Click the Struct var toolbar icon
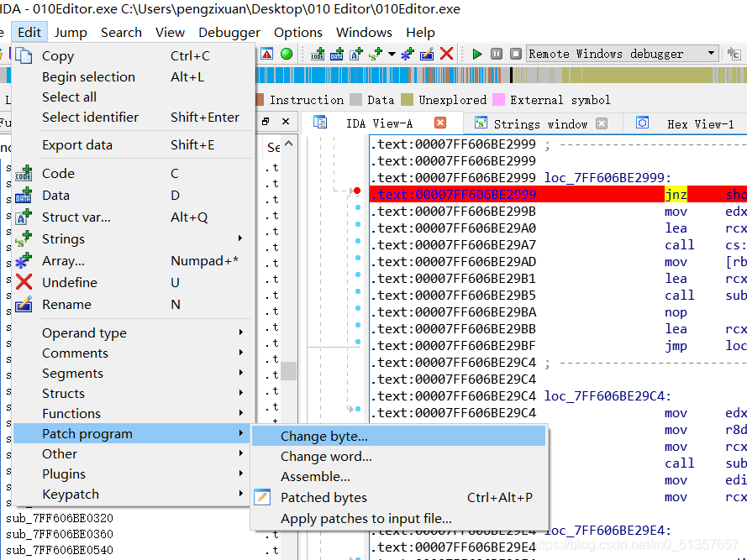747x560 pixels. click(356, 54)
